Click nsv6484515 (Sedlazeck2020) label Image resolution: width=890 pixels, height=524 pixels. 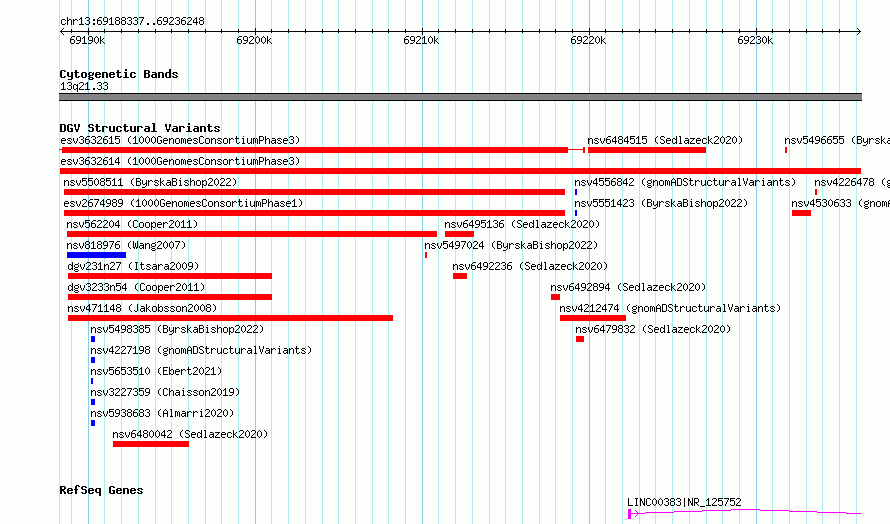click(x=665, y=140)
